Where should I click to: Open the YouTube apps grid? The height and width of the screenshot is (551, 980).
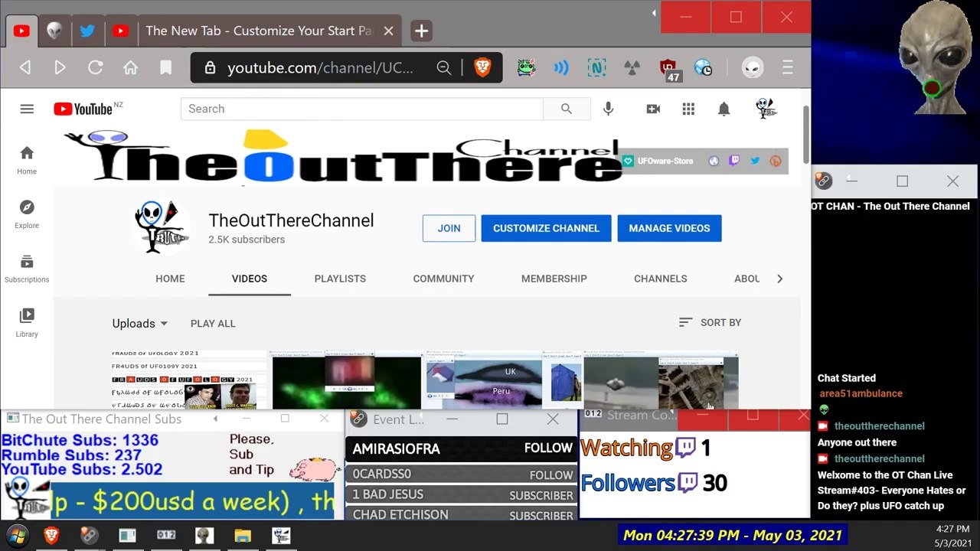click(688, 109)
